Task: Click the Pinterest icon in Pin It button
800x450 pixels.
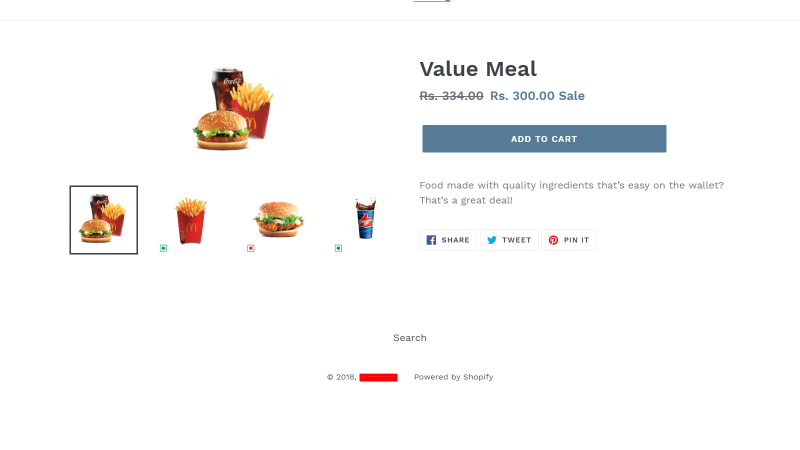Action: point(553,240)
